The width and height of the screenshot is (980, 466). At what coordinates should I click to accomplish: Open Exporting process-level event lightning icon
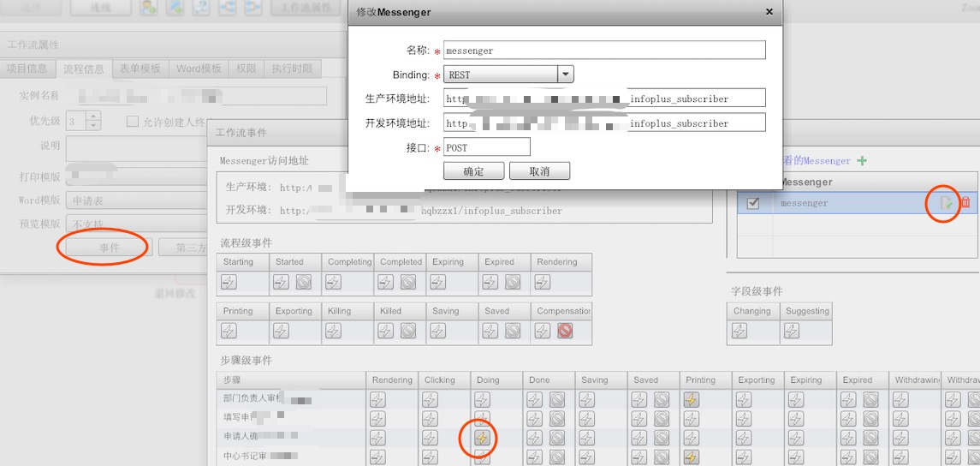tap(281, 331)
